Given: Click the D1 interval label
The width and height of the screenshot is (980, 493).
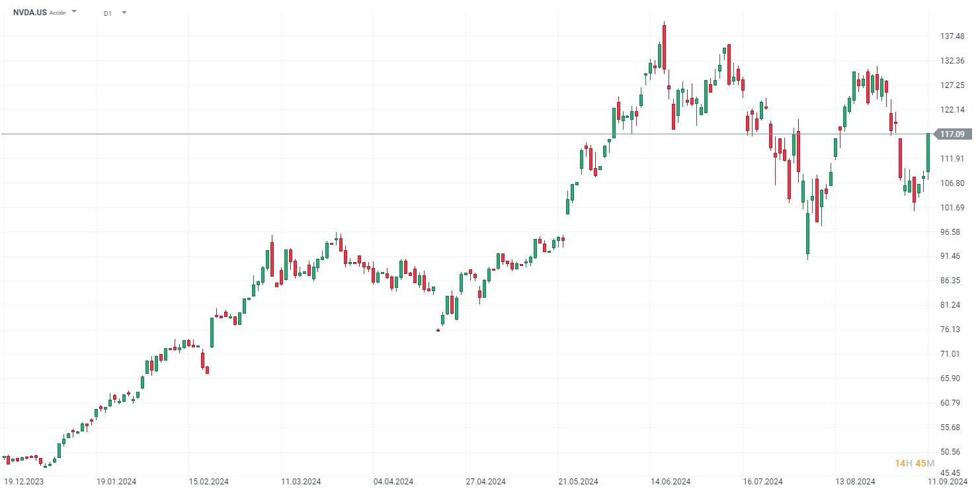Looking at the screenshot, I should (x=108, y=13).
